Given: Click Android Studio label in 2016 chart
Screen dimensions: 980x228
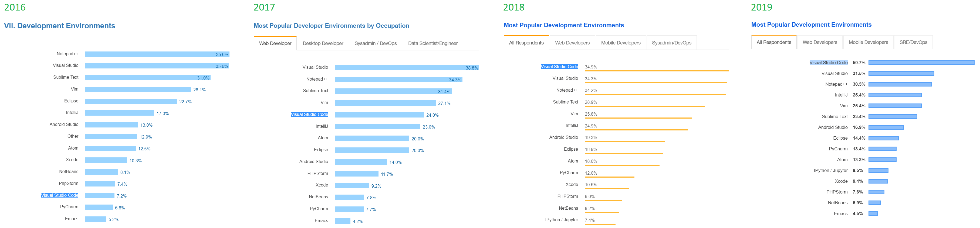Looking at the screenshot, I should point(64,125).
